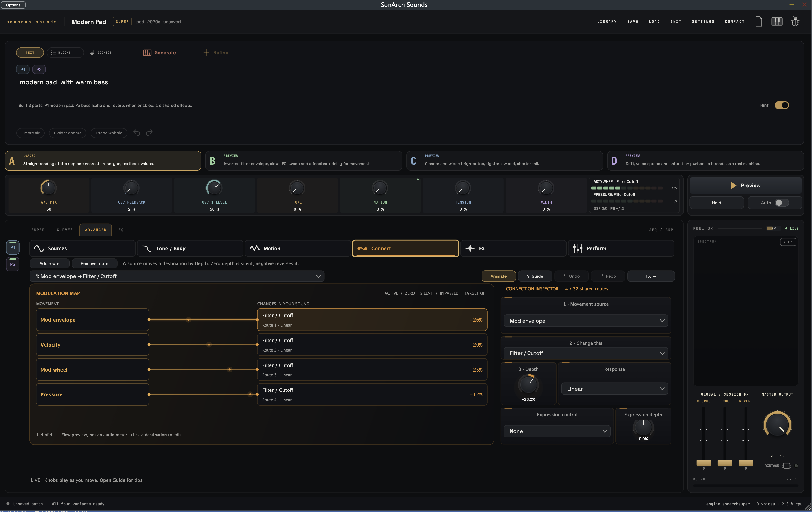Viewport: 812px width, 512px height.
Task: Click the Preview play triangle
Action: (x=734, y=185)
